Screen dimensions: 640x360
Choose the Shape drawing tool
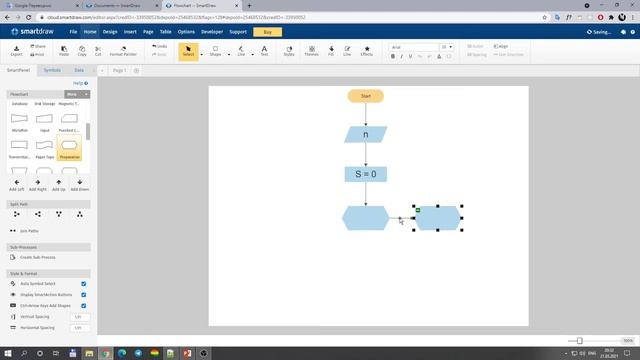click(x=215, y=51)
